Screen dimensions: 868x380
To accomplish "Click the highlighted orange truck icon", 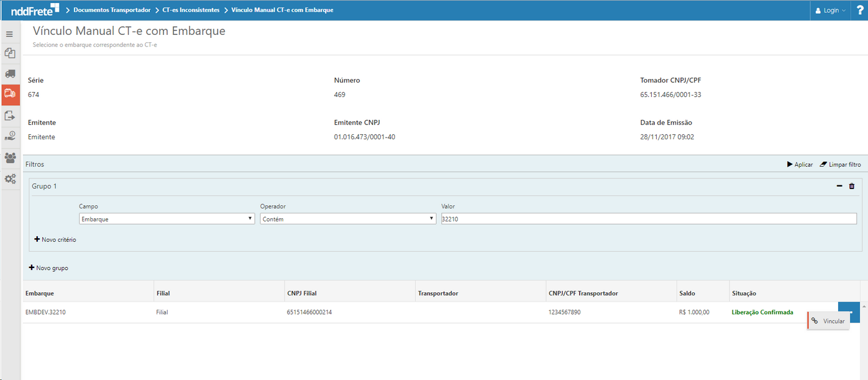I will (x=10, y=94).
